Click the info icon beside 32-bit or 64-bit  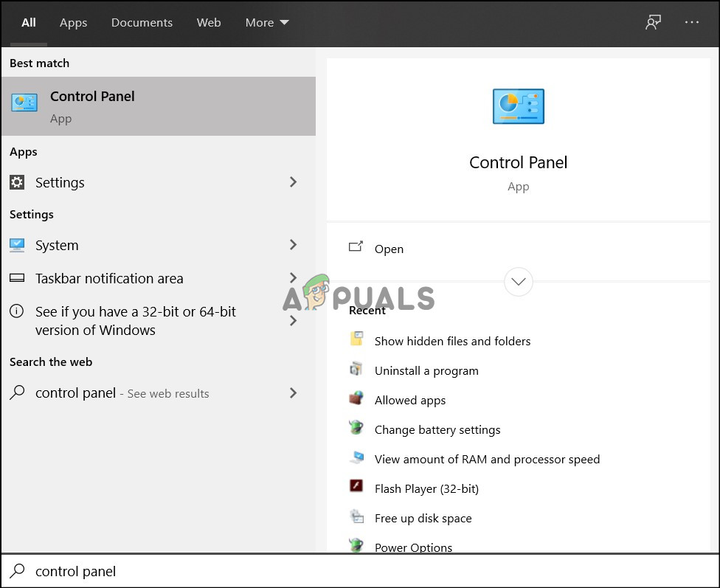click(16, 311)
